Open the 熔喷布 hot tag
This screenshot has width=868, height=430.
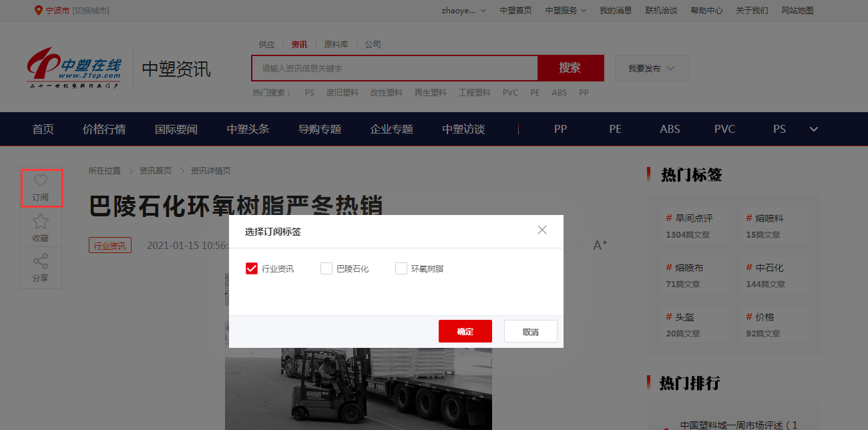[x=689, y=268]
